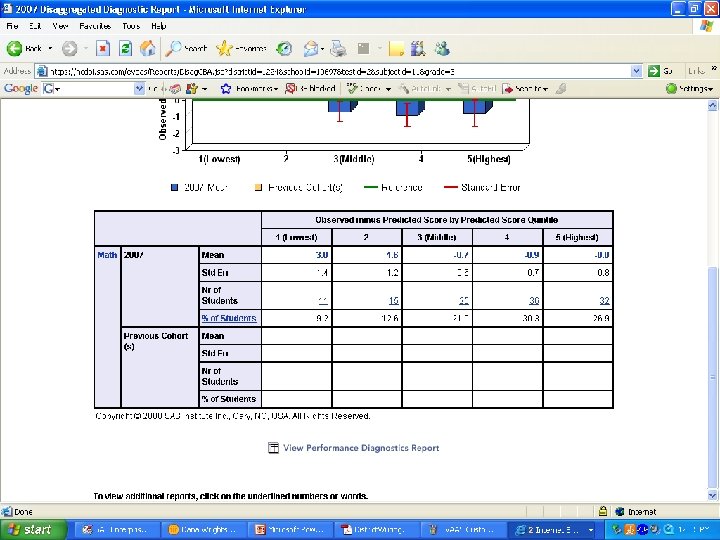Open Google toolbar Bookmarks dropdown
Viewport: 720px width, 540px height.
click(250, 89)
